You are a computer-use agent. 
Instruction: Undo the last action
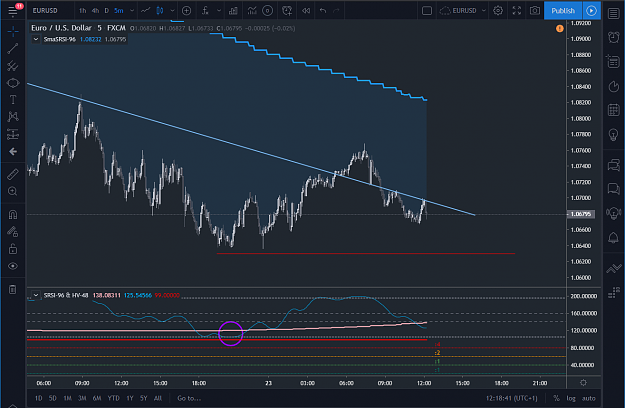click(x=323, y=11)
